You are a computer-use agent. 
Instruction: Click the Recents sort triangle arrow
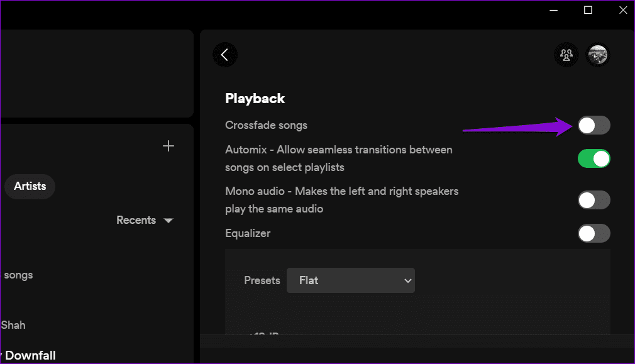point(168,221)
